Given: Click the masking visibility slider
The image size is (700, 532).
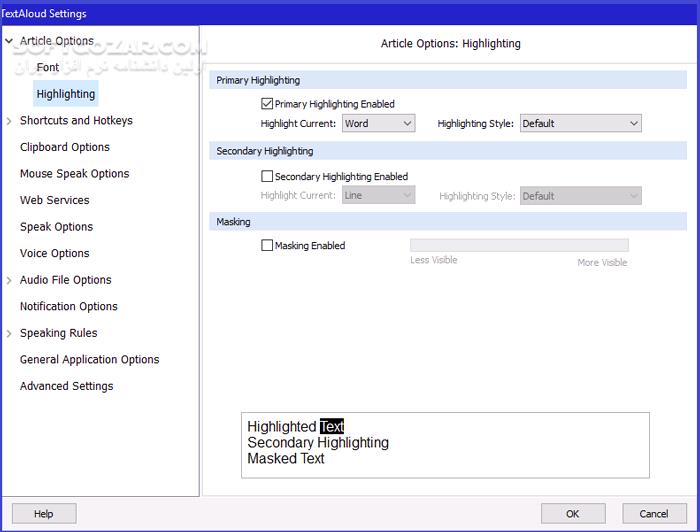Looking at the screenshot, I should 519,245.
